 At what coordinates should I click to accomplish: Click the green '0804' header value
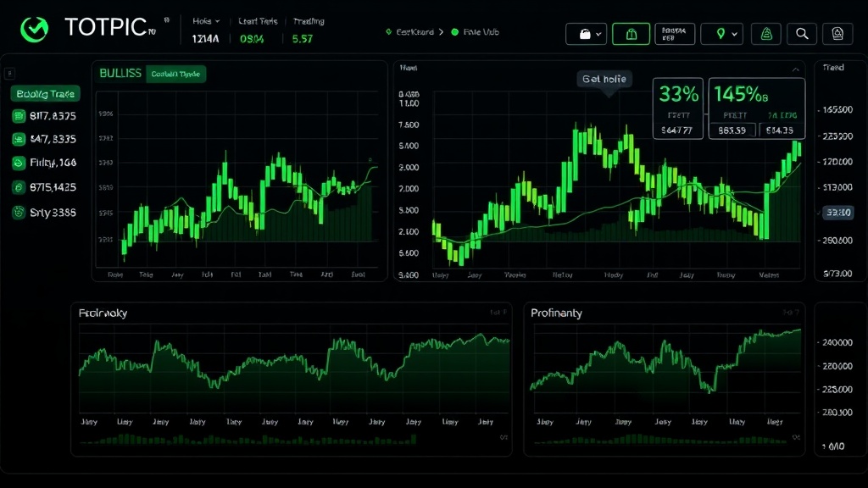252,39
